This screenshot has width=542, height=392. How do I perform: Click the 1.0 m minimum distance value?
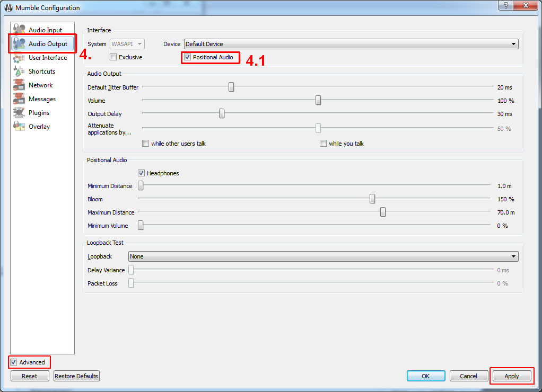[504, 186]
